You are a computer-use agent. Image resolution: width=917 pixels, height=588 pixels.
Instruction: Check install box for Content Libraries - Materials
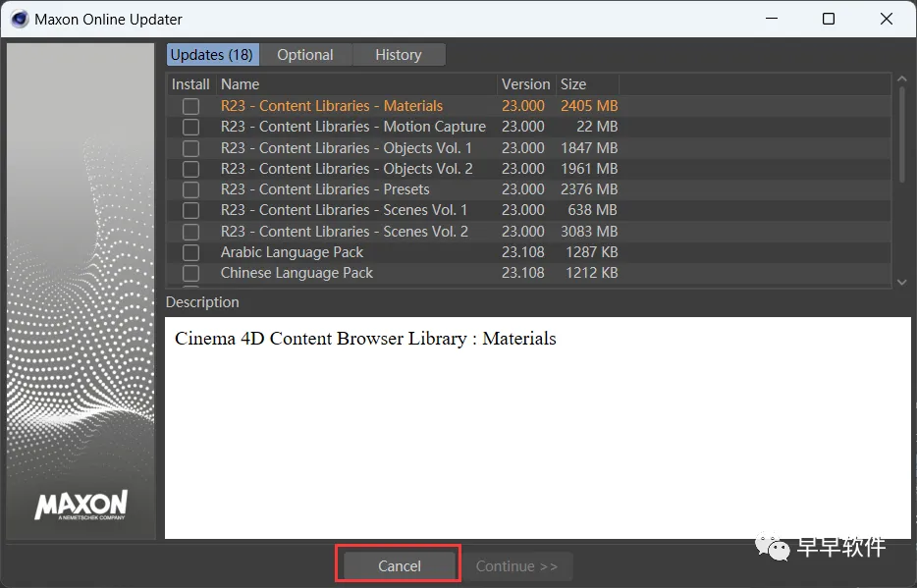coord(190,106)
